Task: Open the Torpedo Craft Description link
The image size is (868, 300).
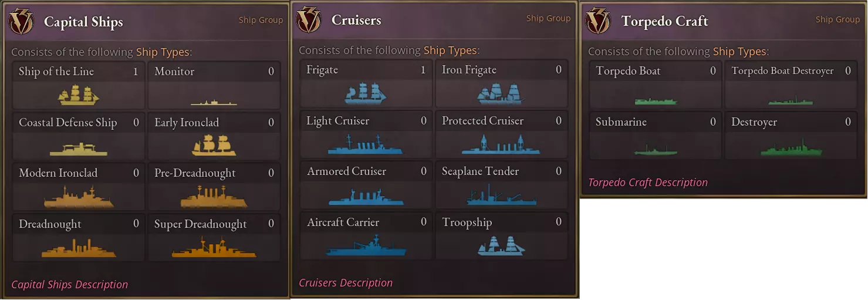Action: click(x=648, y=183)
